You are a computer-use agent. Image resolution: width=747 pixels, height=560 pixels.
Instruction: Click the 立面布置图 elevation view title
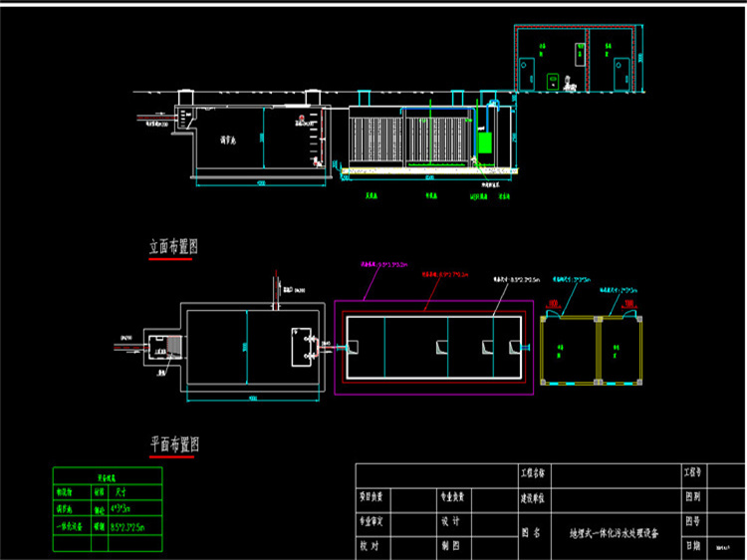pos(172,246)
